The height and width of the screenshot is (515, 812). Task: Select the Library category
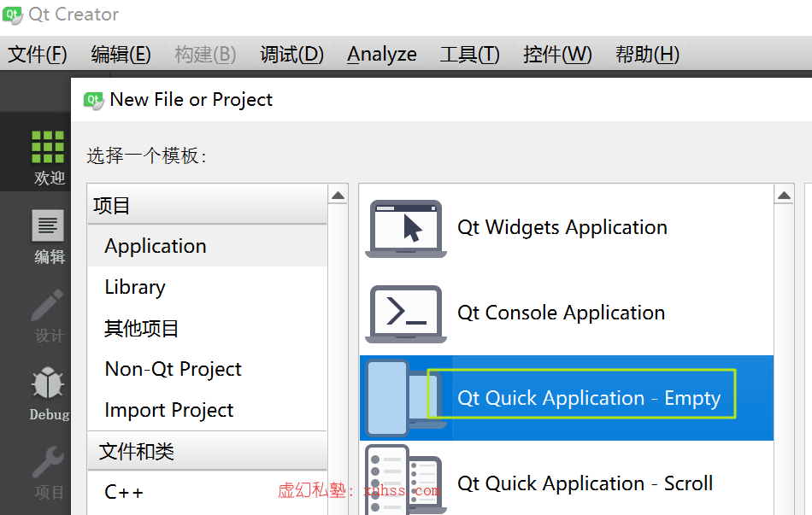tap(208, 287)
